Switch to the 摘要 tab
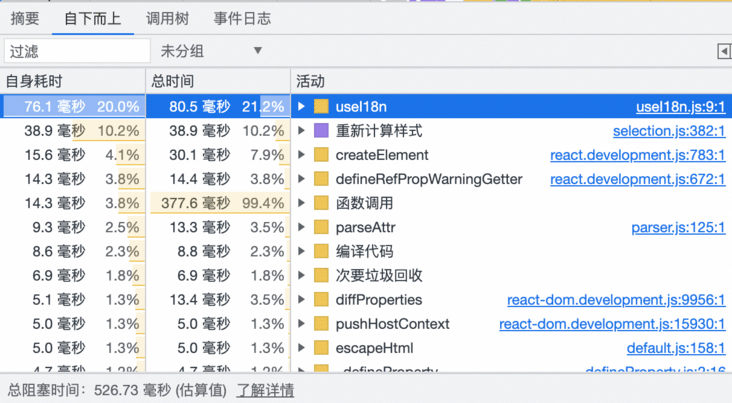 pyautogui.click(x=25, y=19)
